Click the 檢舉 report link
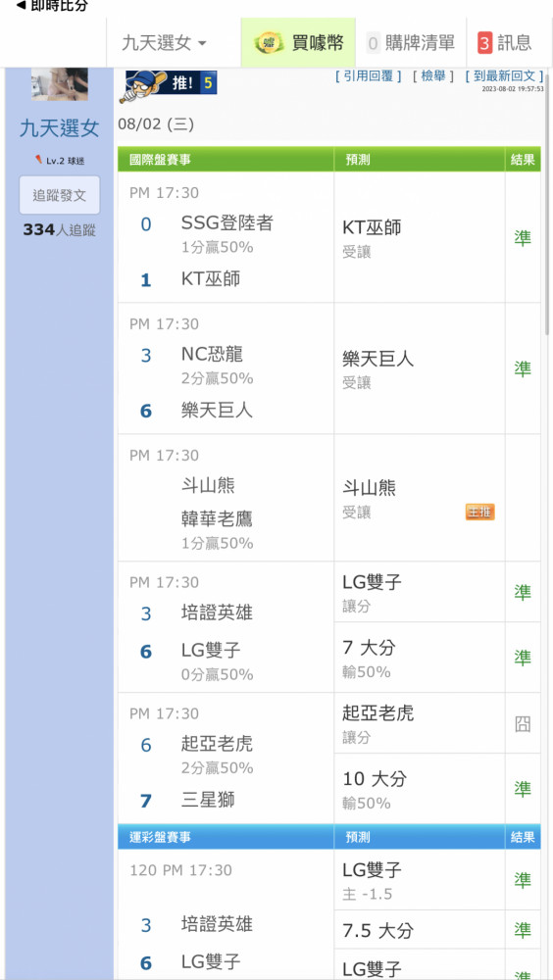 tap(433, 76)
